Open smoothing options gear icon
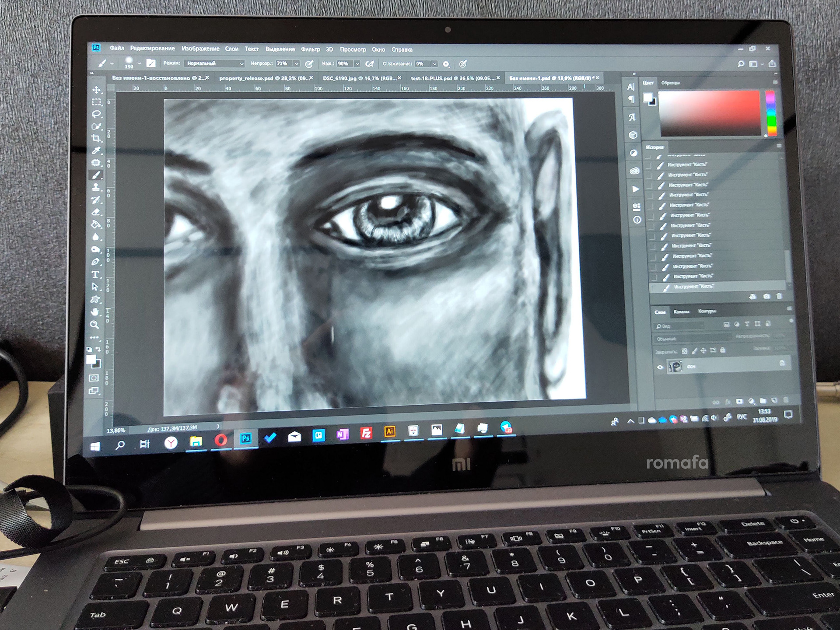This screenshot has height=630, width=840. pyautogui.click(x=446, y=64)
